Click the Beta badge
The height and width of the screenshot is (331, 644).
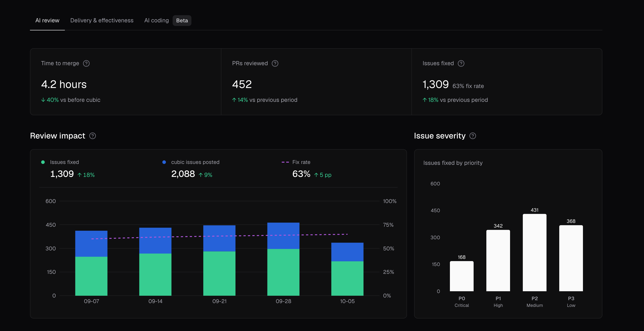182,21
